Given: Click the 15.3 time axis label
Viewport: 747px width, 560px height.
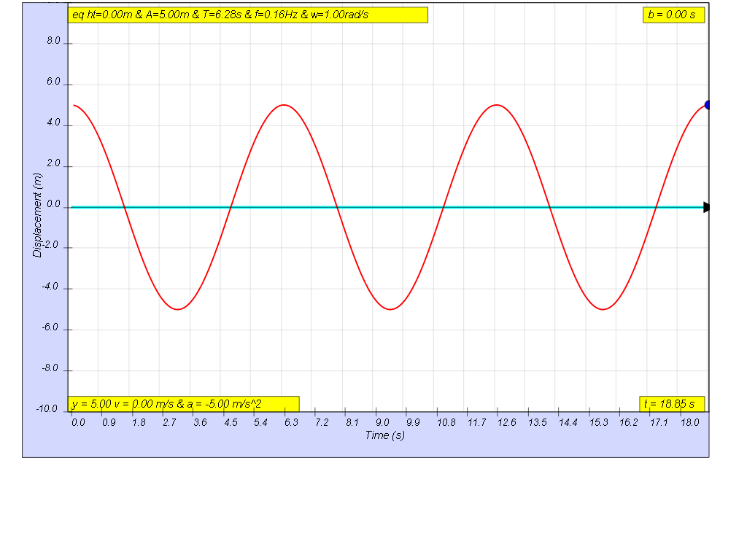Looking at the screenshot, I should [599, 422].
